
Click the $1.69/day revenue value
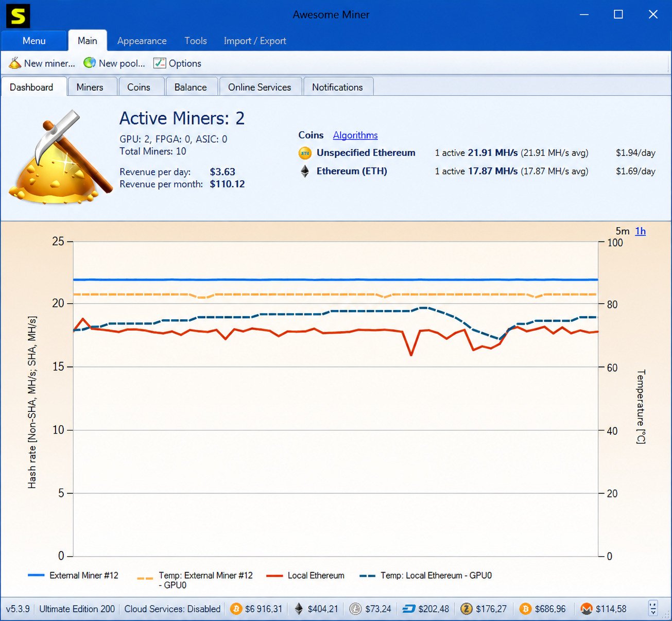[x=635, y=171]
